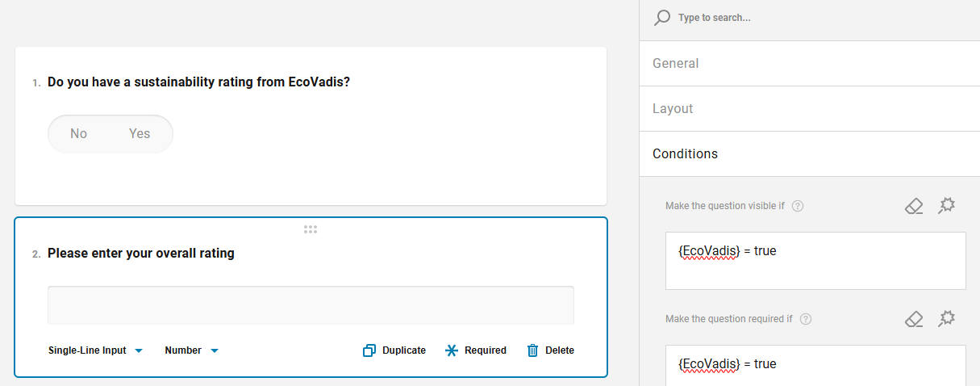Select 'No' for the EcoVadis question
This screenshot has width=980, height=386.
tap(78, 134)
